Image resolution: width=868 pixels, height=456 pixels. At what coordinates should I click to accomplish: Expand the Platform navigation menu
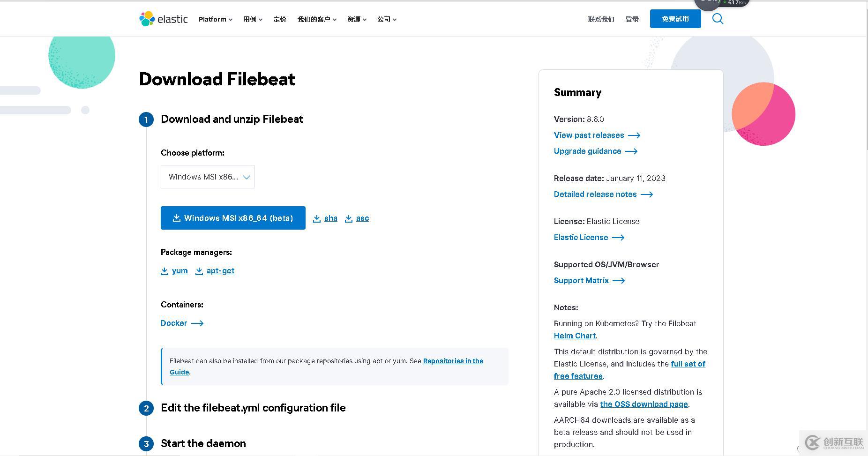coord(215,19)
